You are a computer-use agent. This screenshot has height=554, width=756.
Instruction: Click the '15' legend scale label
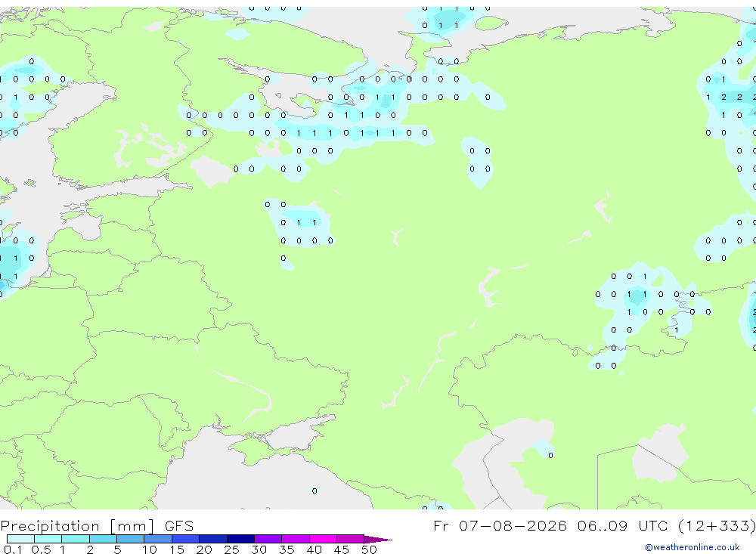pos(177,549)
